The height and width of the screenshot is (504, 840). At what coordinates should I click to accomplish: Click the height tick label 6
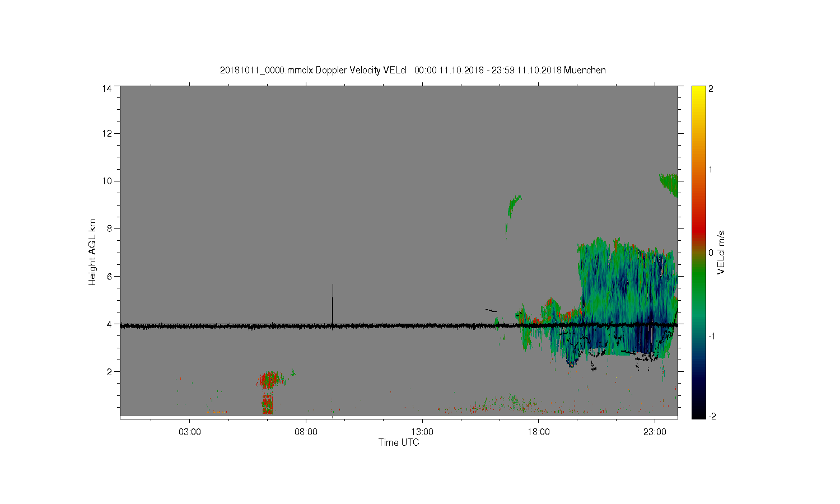click(x=109, y=276)
